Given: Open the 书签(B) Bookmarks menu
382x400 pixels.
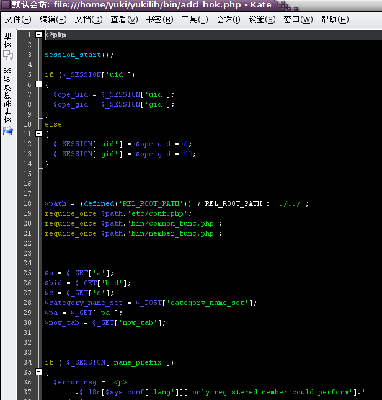Looking at the screenshot, I should tap(160, 20).
